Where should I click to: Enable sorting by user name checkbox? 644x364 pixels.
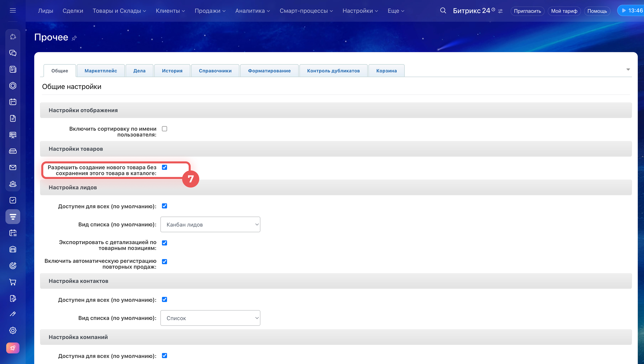164,129
